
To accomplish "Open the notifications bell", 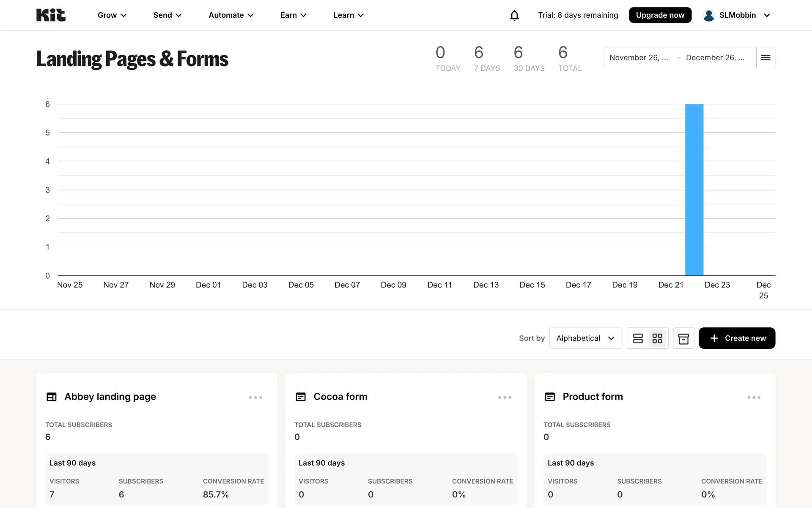I will click(x=514, y=15).
